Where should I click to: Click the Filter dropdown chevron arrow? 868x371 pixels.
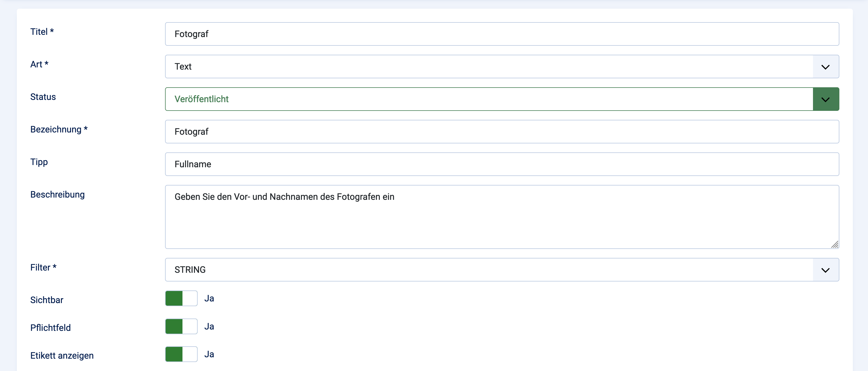click(x=825, y=270)
